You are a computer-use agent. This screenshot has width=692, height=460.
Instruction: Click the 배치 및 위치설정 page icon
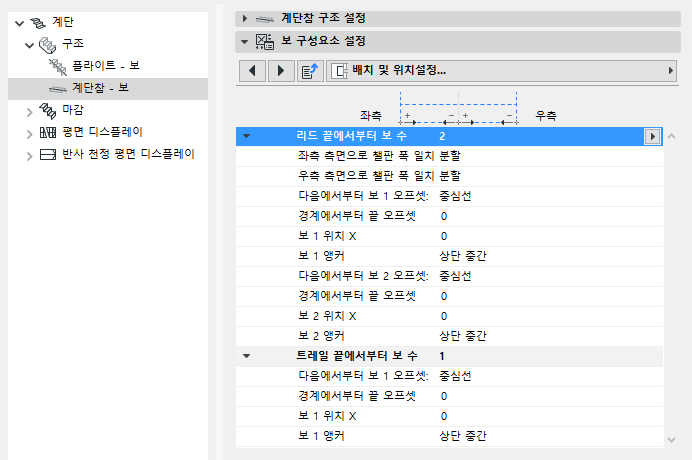click(x=339, y=71)
